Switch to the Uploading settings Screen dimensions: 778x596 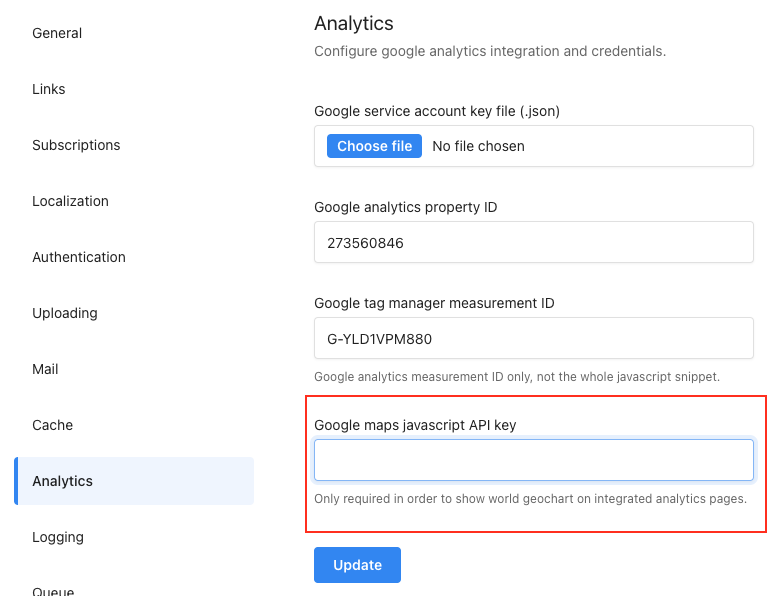coord(65,314)
